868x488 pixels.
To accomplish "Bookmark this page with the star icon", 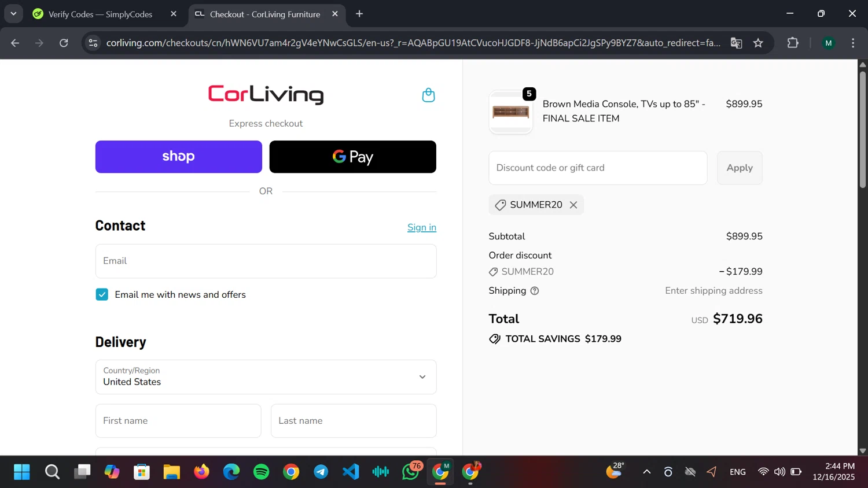I will point(758,43).
